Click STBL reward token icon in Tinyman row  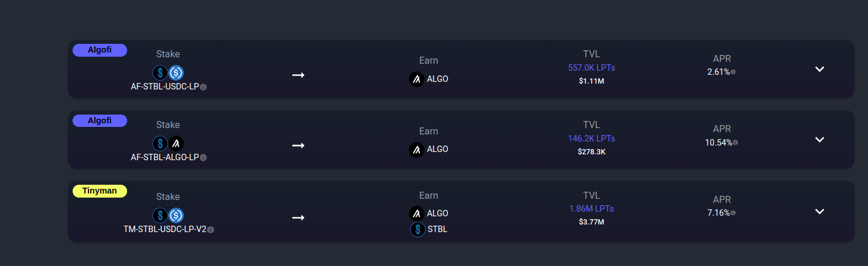pos(418,229)
